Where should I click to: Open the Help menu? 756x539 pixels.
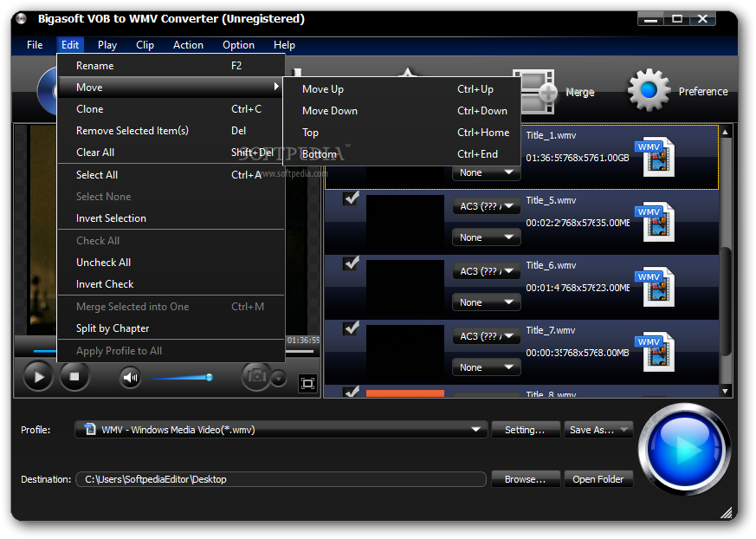284,45
